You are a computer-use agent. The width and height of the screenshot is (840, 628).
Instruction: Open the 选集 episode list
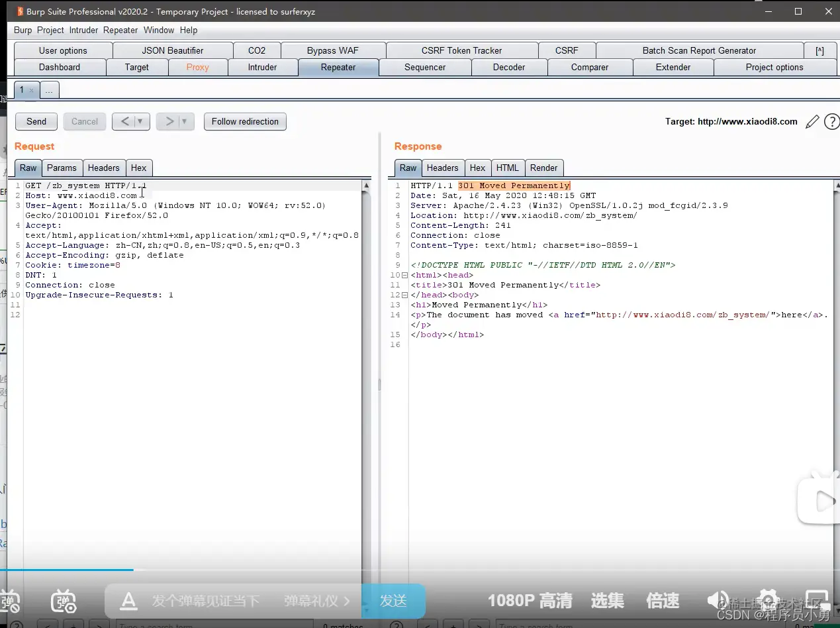click(x=608, y=601)
